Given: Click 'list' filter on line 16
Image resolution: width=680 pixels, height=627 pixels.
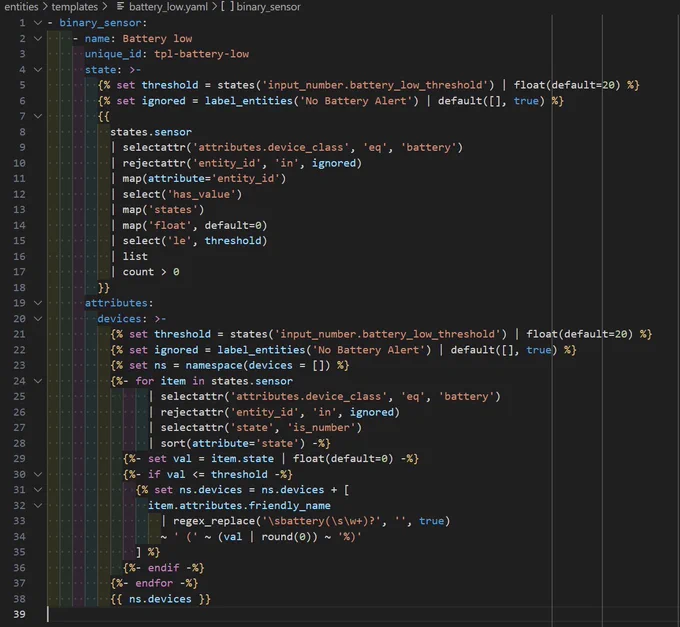Looking at the screenshot, I should click(135, 257).
